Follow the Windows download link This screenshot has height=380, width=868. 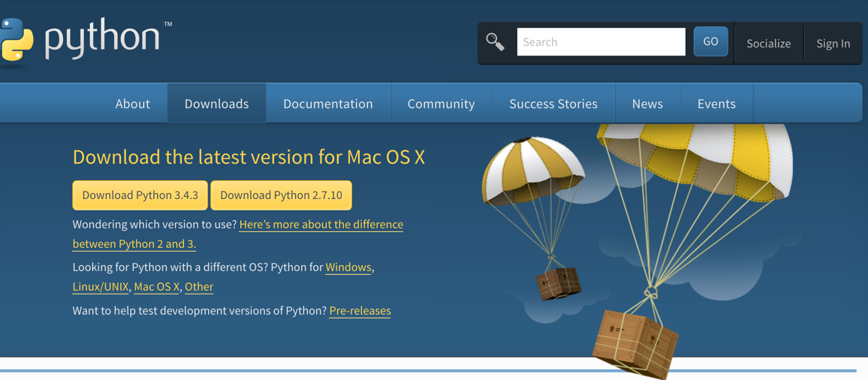(348, 267)
